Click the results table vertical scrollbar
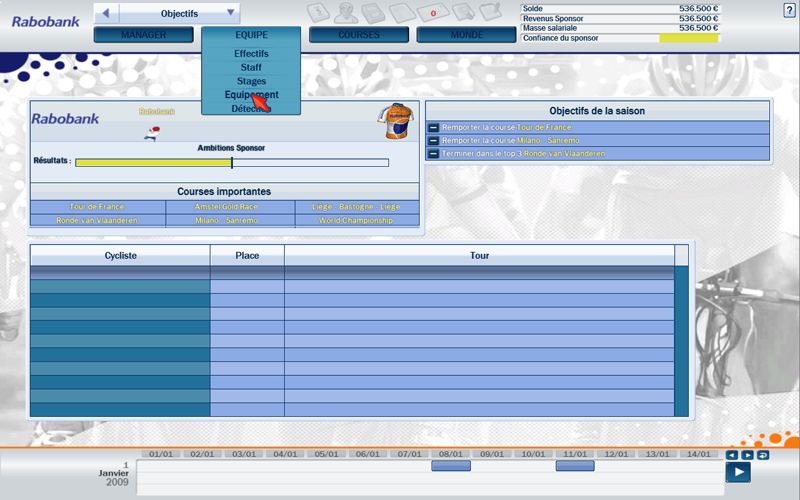The image size is (800, 500). (682, 341)
